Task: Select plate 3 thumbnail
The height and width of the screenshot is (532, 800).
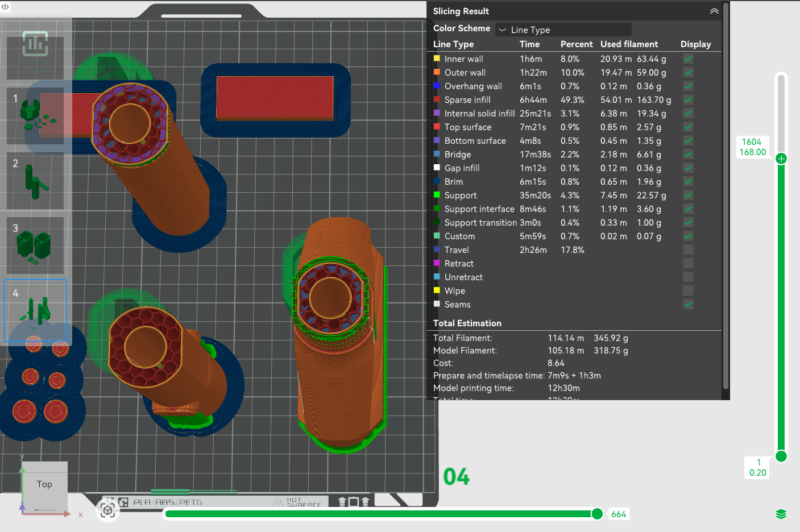Action: point(35,246)
